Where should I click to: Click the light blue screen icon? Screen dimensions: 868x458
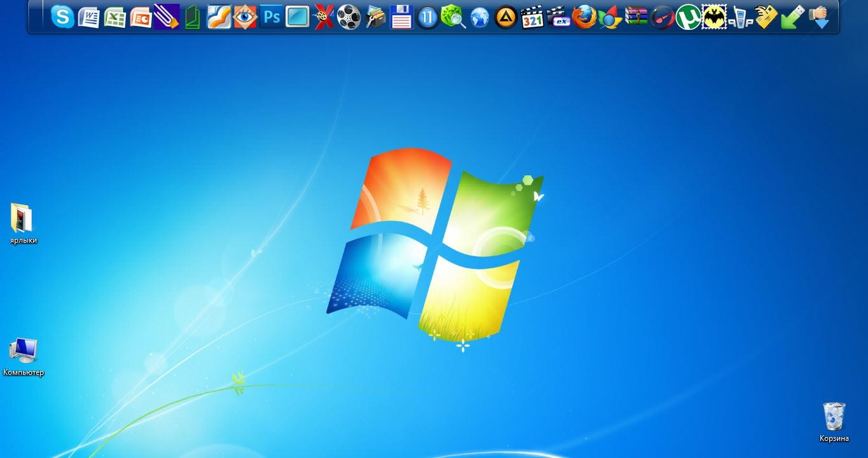297,17
